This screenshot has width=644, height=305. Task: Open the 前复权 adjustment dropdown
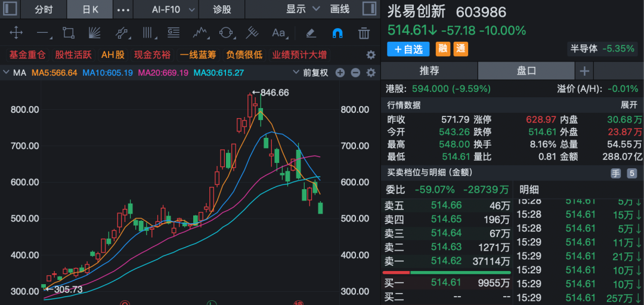(x=311, y=73)
